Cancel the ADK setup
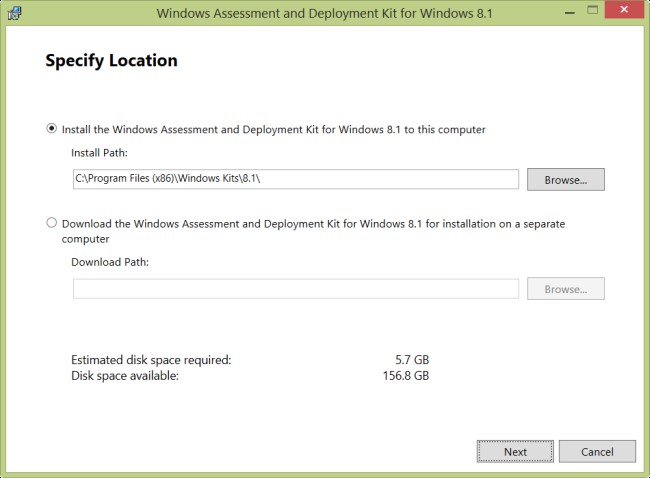 pyautogui.click(x=597, y=451)
